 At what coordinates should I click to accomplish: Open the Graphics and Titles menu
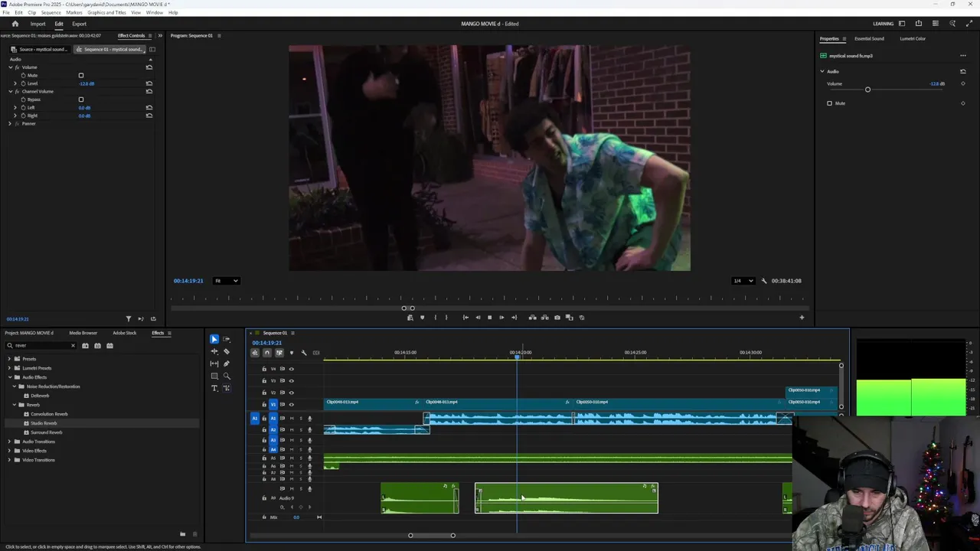point(107,12)
